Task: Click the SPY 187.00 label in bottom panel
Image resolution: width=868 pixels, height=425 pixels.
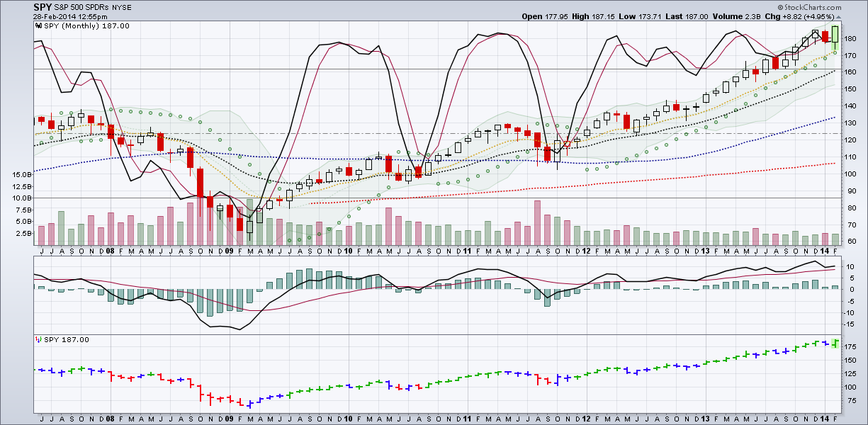Action: pos(67,340)
